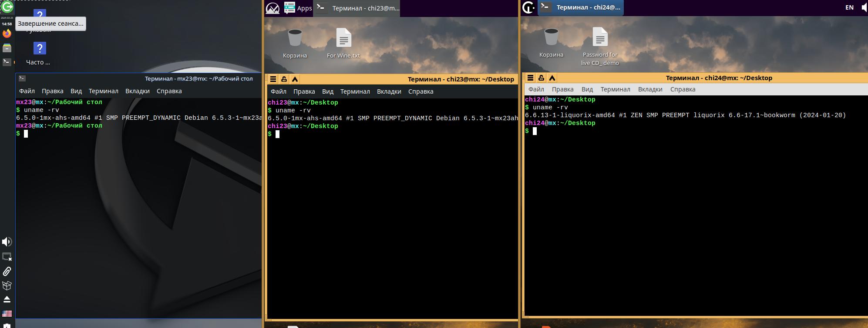Switch keyboard layout via the EN indicator
The height and width of the screenshot is (328, 868).
tap(849, 7)
